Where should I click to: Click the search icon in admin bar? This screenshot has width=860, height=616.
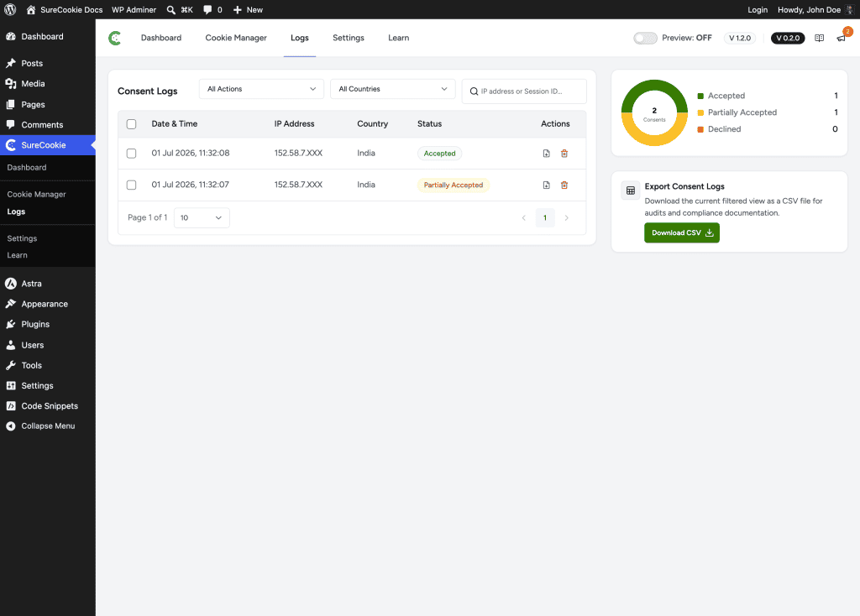171,10
